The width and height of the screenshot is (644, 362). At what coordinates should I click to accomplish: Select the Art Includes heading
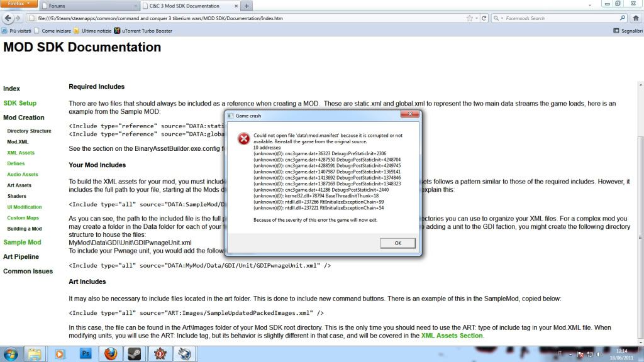click(x=87, y=282)
